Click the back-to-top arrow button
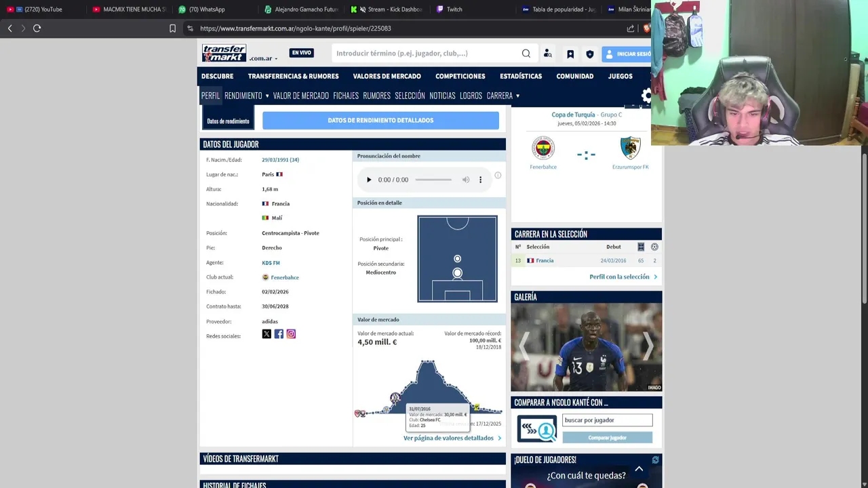The image size is (868, 488). (x=639, y=469)
